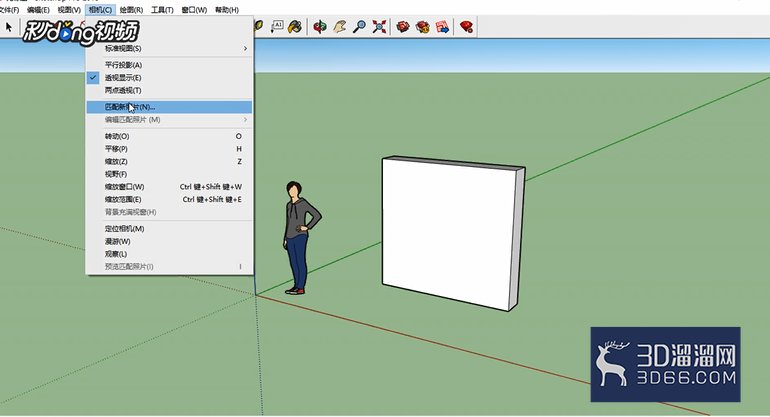Enable 两点透视(T) two-point perspective

(169, 90)
